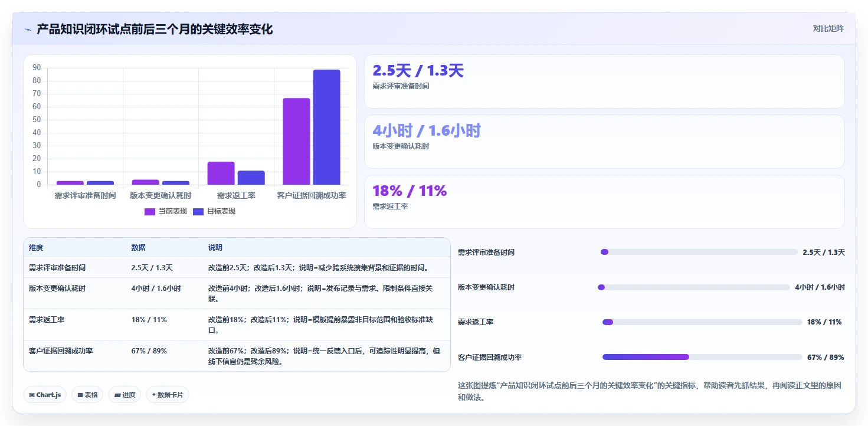Click the 进度 chip

click(x=125, y=395)
